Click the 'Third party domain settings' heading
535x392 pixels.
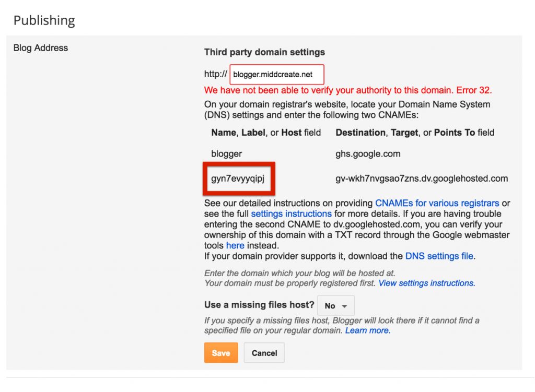point(264,52)
